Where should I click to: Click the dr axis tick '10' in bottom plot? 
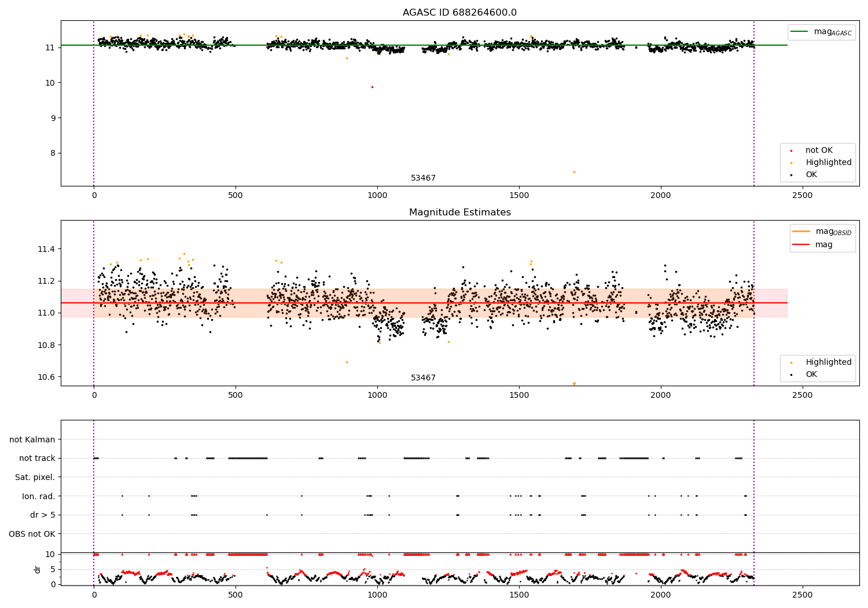[x=51, y=554]
